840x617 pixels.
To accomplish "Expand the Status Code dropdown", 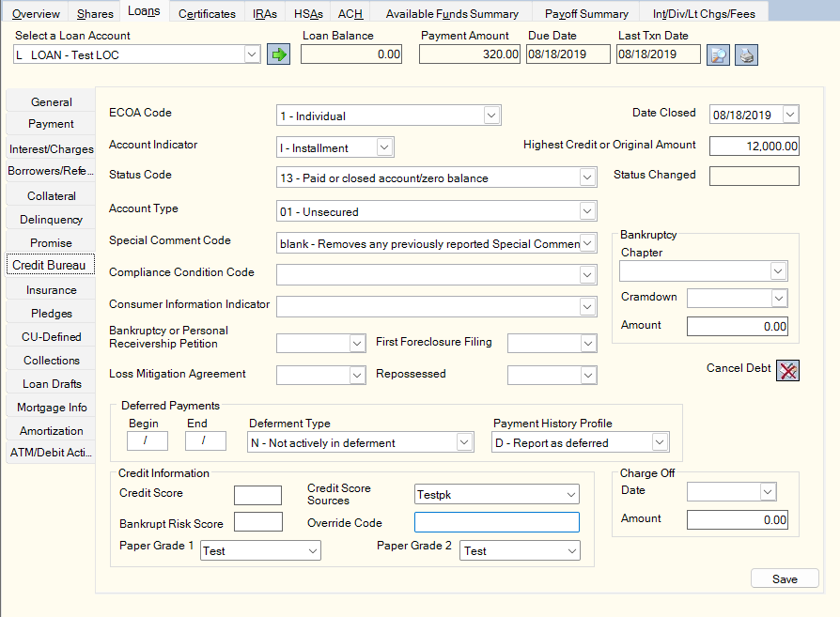I will click(x=587, y=177).
